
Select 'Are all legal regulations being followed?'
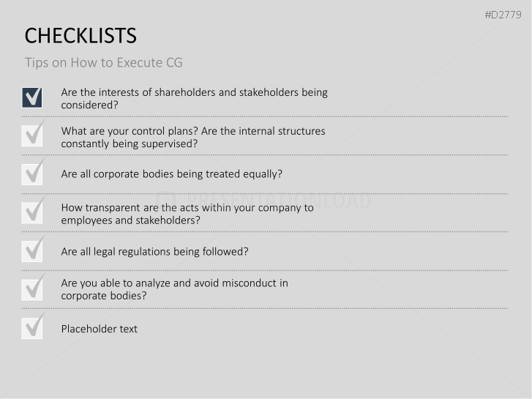[154, 252]
